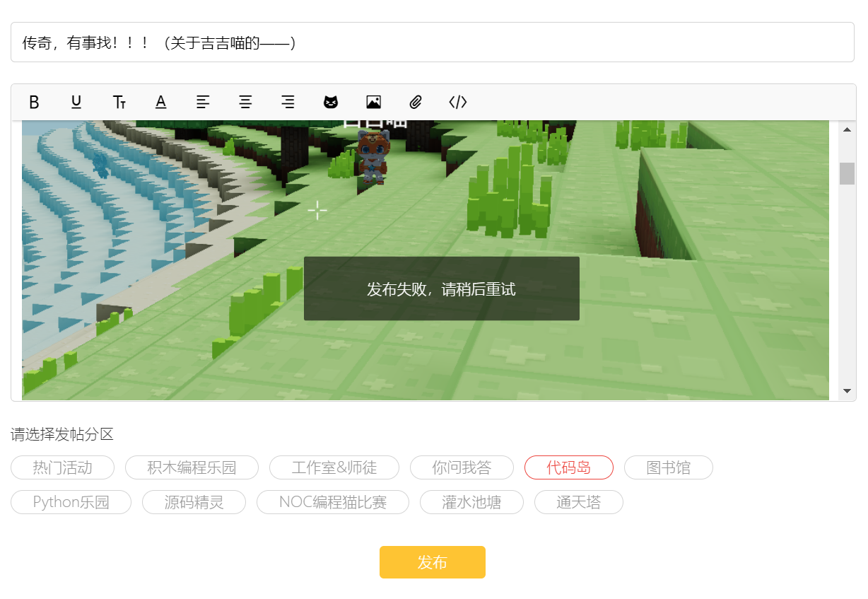Viewport: 868px width, 599px height.
Task: Click in the post title input field
Action: [433, 42]
